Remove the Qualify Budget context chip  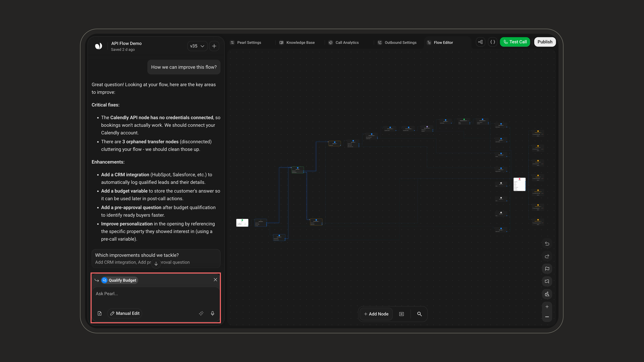(x=215, y=280)
